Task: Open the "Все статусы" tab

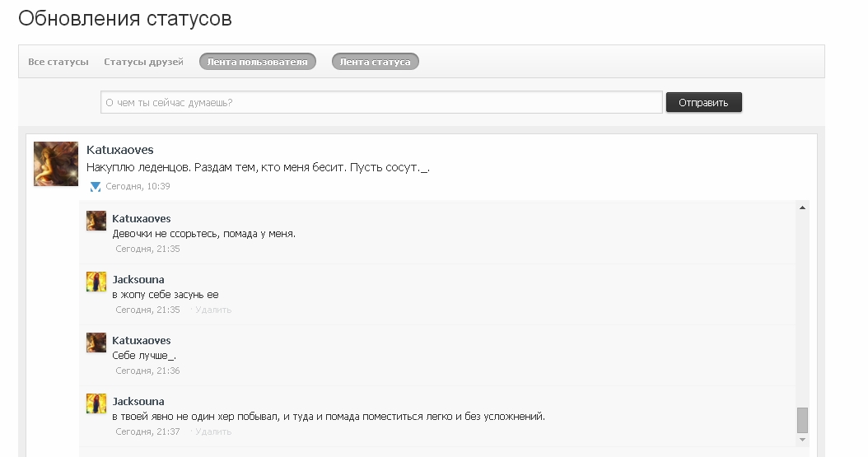Action: point(58,62)
